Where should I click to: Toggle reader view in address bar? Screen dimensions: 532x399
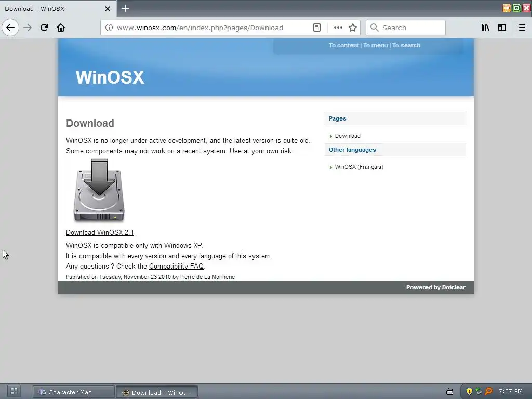click(x=317, y=28)
